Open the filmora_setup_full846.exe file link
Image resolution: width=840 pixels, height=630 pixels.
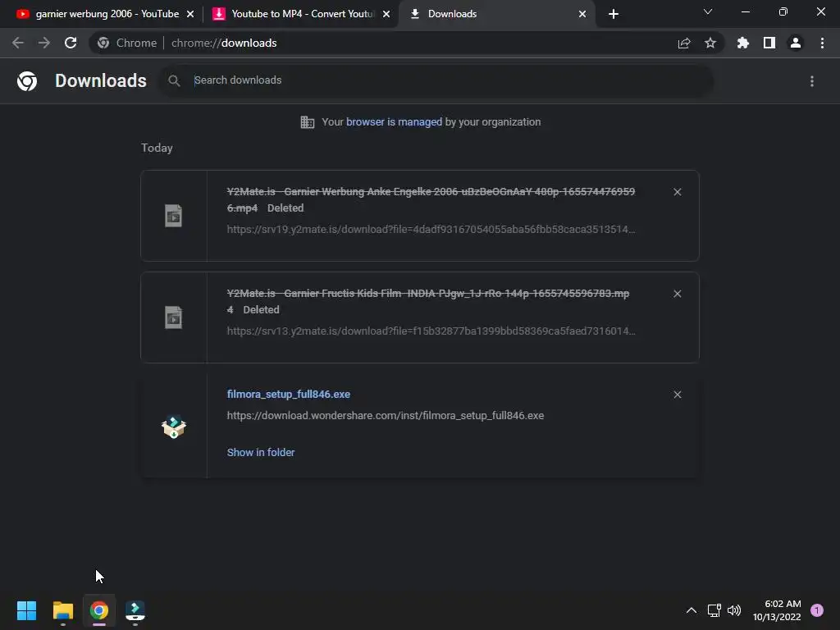tap(288, 395)
